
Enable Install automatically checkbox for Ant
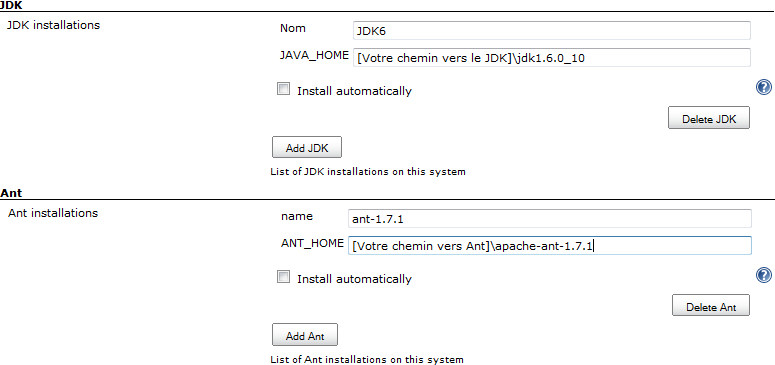(283, 277)
